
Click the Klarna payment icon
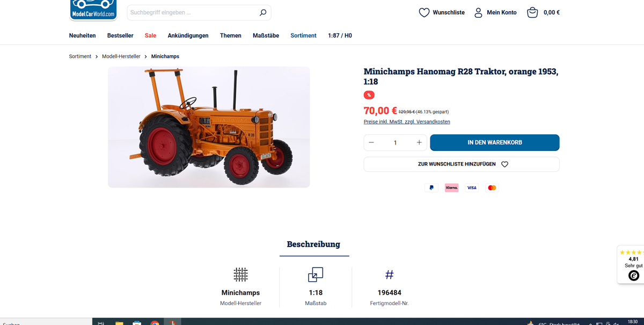(452, 187)
